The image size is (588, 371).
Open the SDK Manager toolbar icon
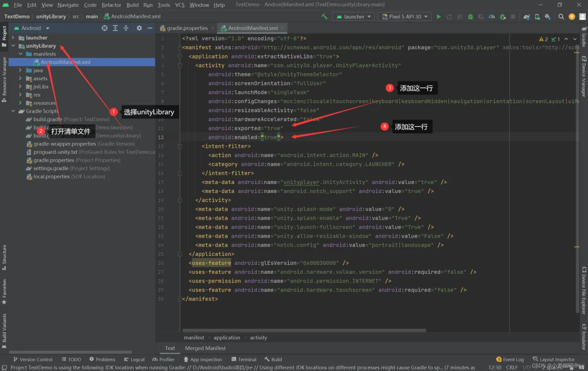548,16
